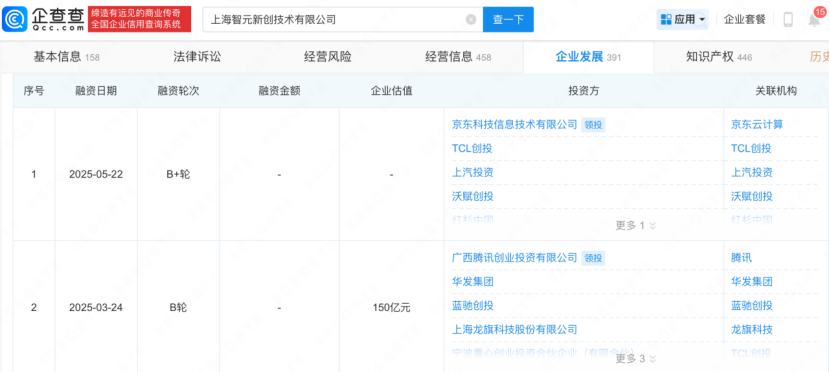Expand 更多 3 investors in second row

tap(636, 359)
